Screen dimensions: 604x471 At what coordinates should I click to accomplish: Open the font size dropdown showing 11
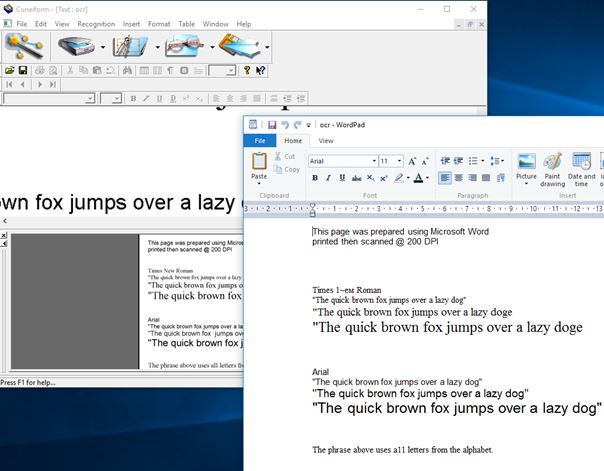pos(398,161)
